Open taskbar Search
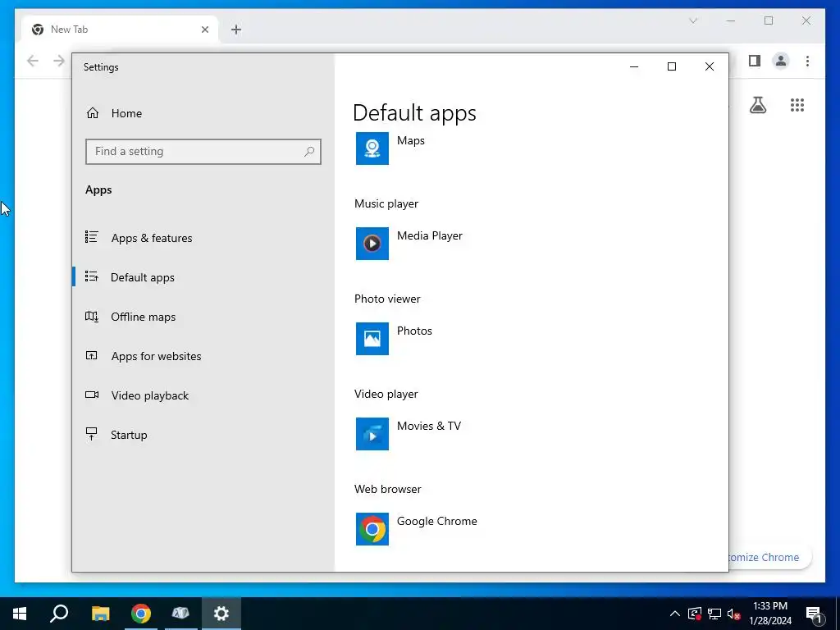Screen dimensions: 840x630 [59, 614]
